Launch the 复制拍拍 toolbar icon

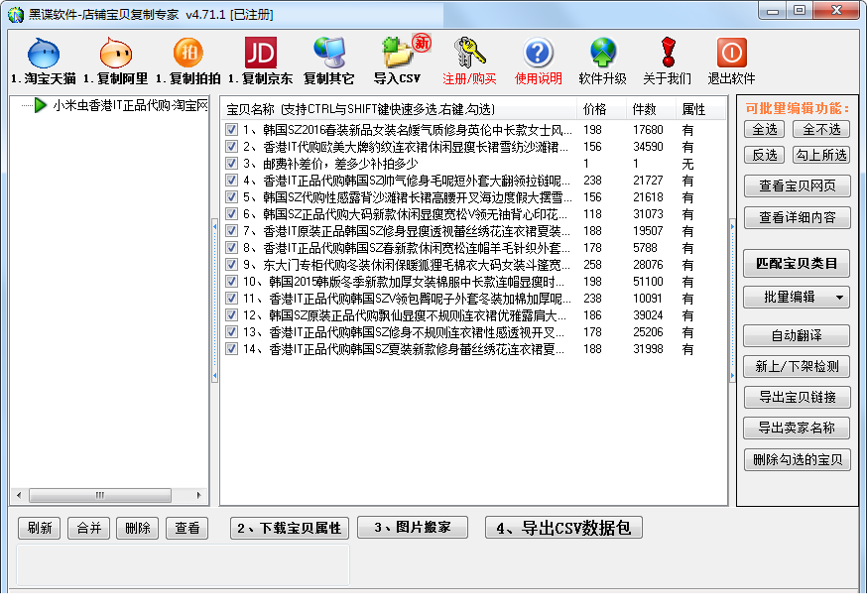188,54
